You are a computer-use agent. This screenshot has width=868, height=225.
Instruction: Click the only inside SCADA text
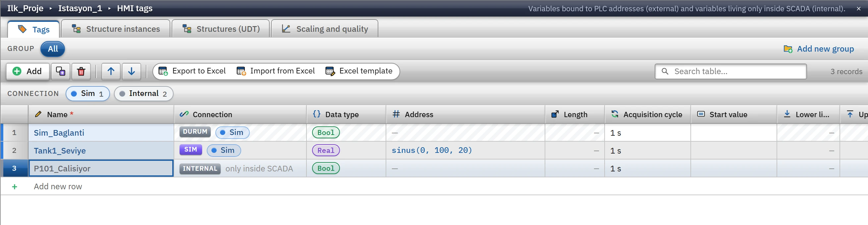pyautogui.click(x=259, y=168)
